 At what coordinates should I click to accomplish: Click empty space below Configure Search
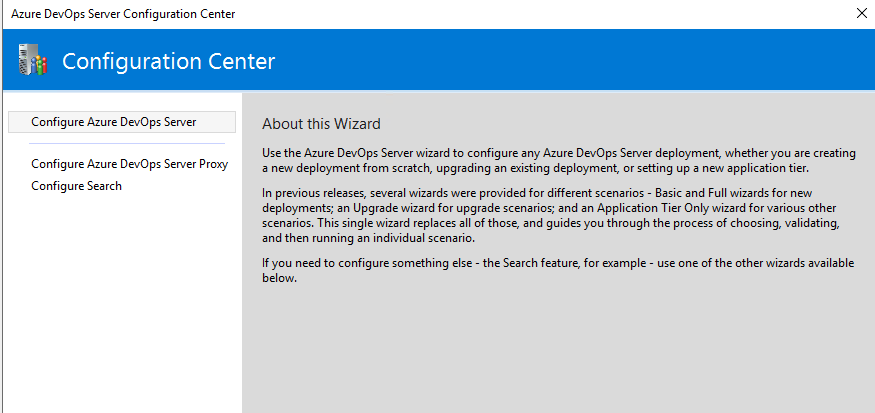click(x=120, y=300)
